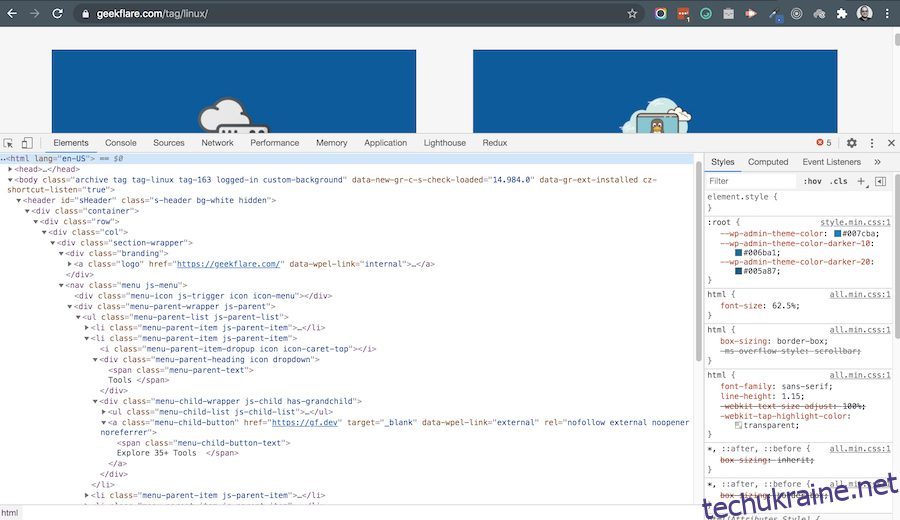Viewport: 900px width, 520px height.
Task: Show more sidebar tabs with chevron
Action: (x=878, y=162)
